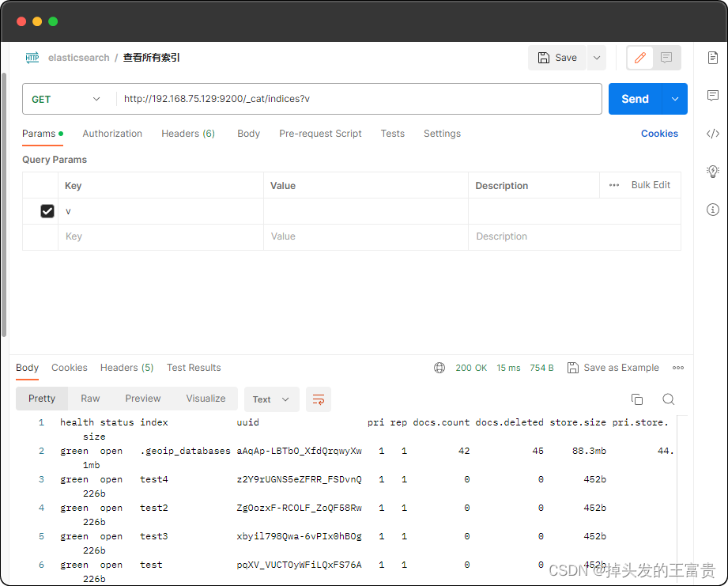Click the globe network icon in response bar

(x=439, y=368)
